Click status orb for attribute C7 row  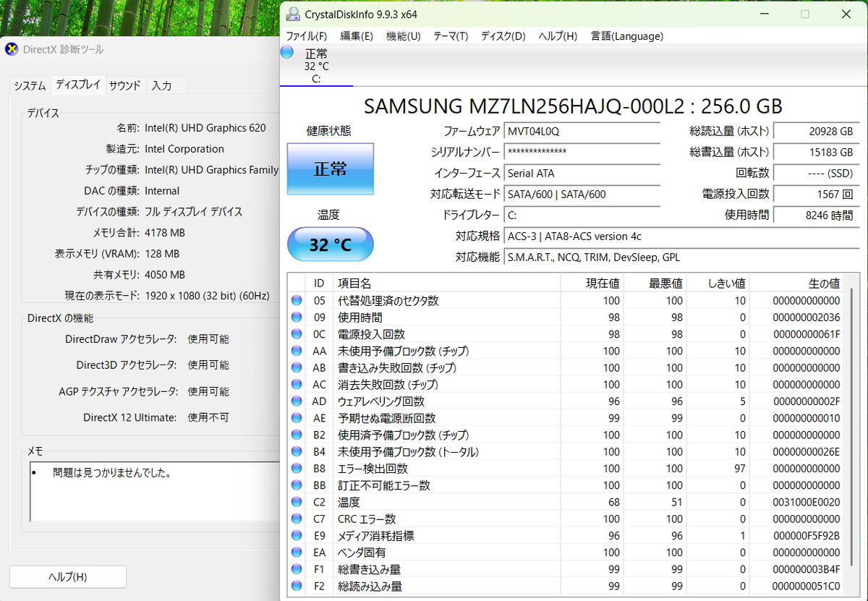[297, 519]
